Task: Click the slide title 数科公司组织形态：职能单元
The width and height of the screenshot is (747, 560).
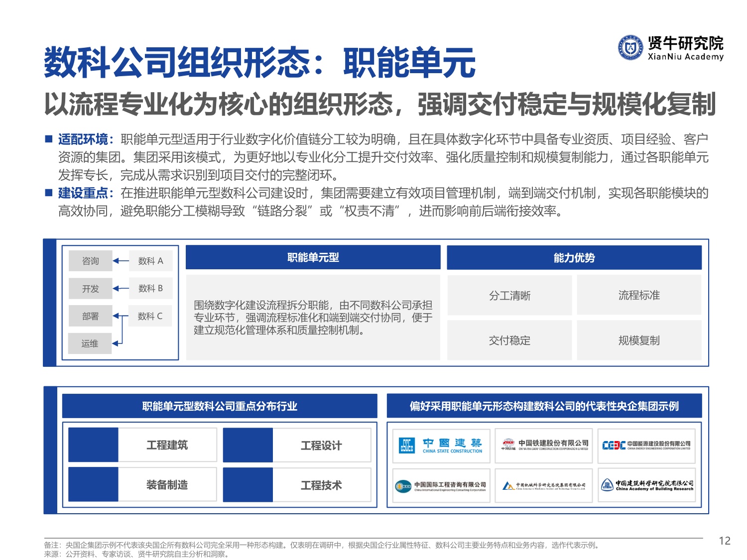Action: click(x=259, y=63)
